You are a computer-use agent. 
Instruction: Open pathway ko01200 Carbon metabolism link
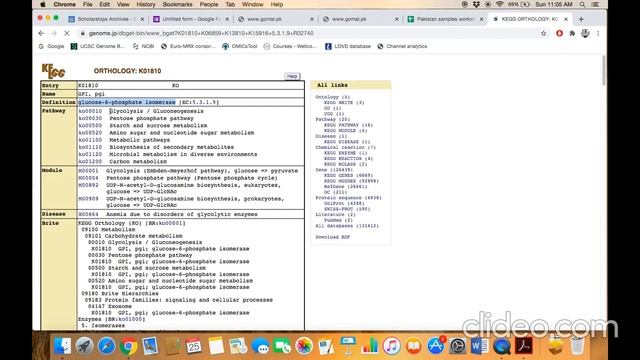pyautogui.click(x=90, y=162)
